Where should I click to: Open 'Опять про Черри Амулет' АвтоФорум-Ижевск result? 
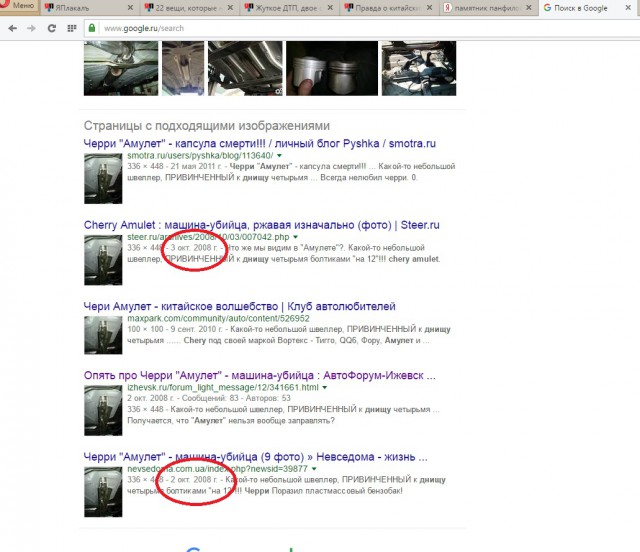pos(260,376)
